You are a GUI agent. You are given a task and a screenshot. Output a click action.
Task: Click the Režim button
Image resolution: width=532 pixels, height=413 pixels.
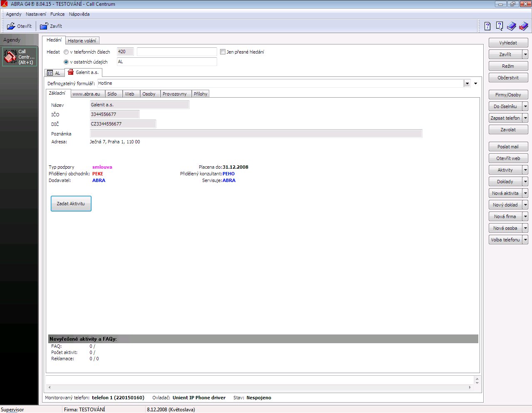pyautogui.click(x=508, y=66)
